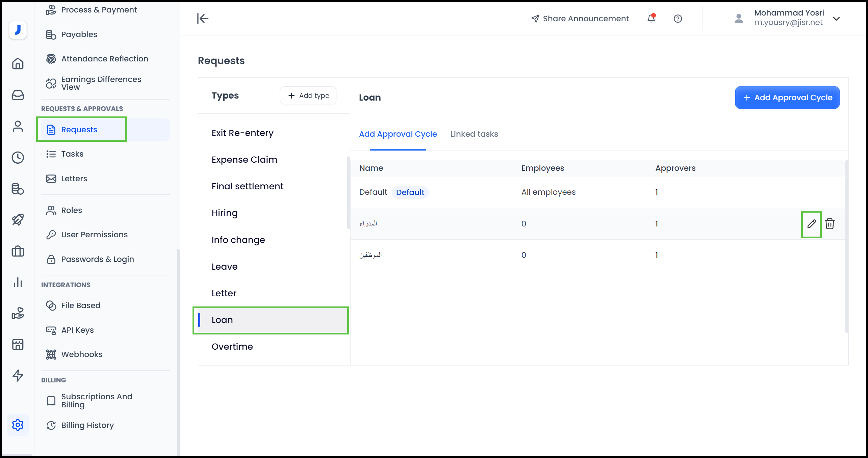Click the settings gear icon in the left rail
This screenshot has height=458, width=868.
click(18, 425)
